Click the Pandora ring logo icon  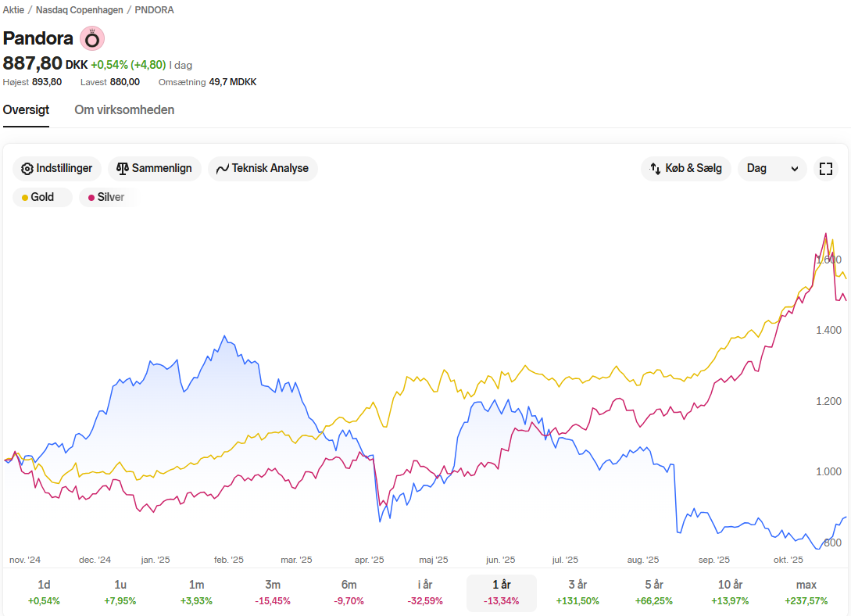[x=92, y=38]
